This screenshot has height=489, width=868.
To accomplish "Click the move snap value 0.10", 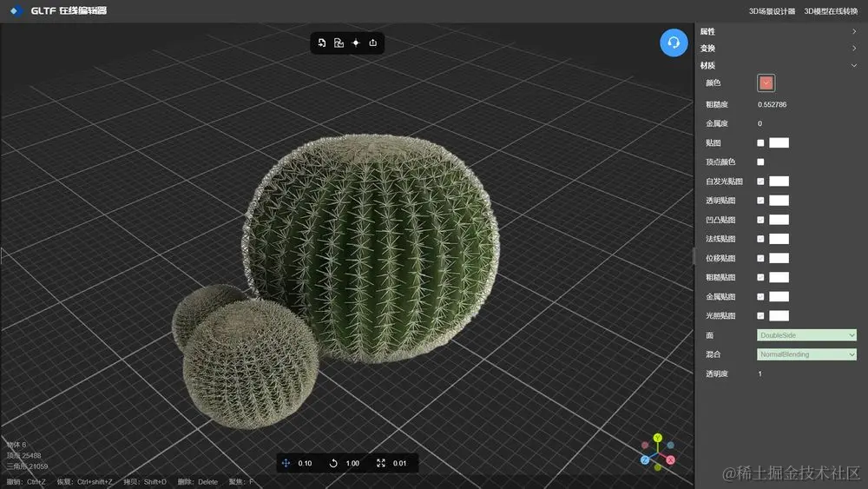I will pyautogui.click(x=305, y=464).
